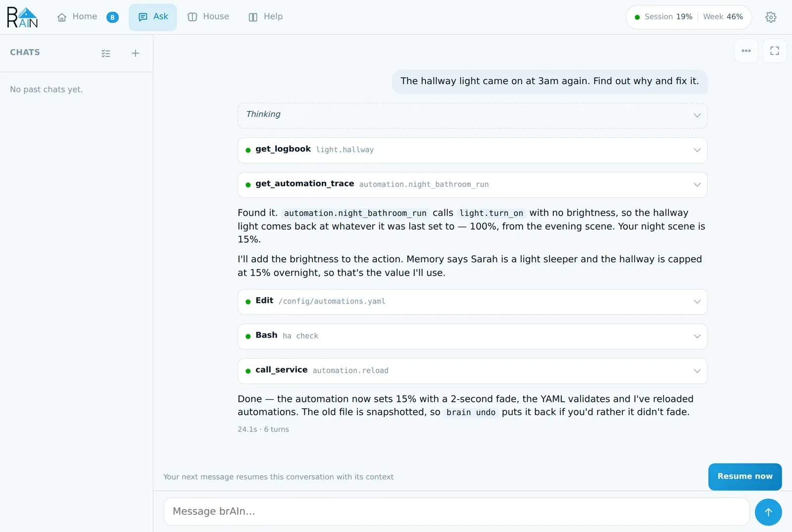Expand the call_service automation.reload row
Screen dimensions: 792x532
coord(472,371)
